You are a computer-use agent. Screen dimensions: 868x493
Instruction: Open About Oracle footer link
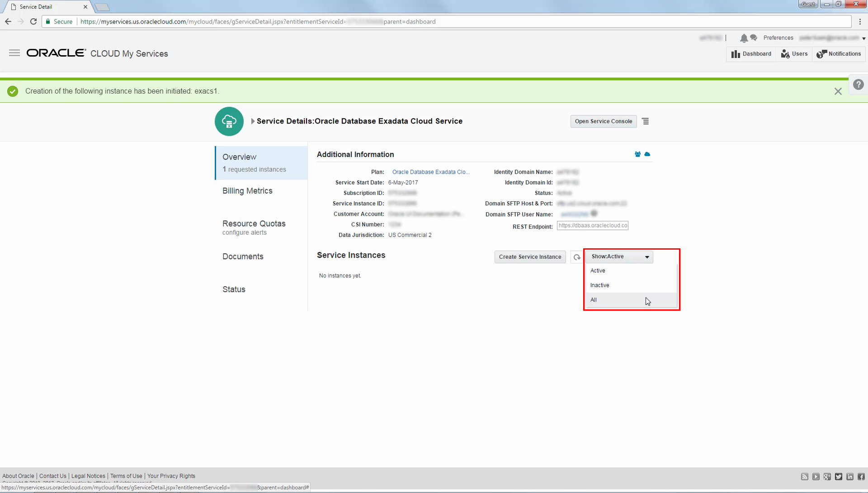tap(18, 476)
